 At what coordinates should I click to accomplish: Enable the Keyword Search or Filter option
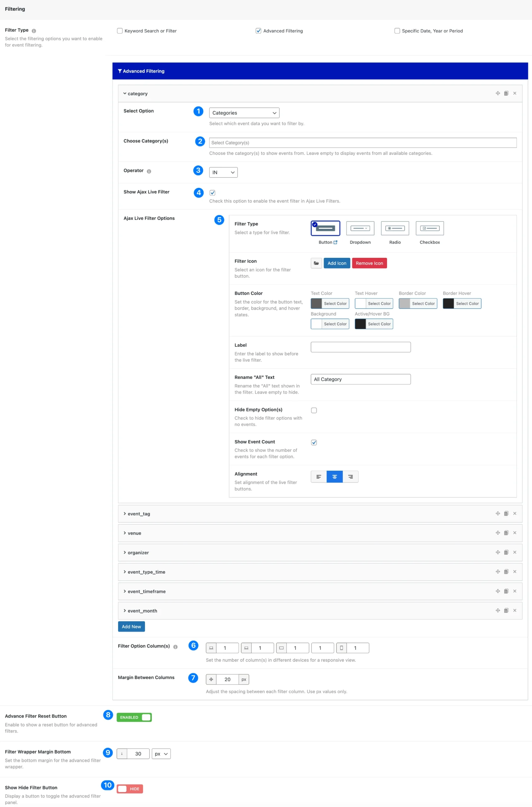(119, 31)
